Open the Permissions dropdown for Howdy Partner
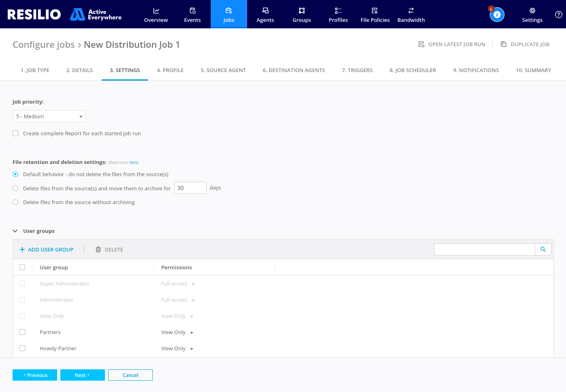 [192, 348]
